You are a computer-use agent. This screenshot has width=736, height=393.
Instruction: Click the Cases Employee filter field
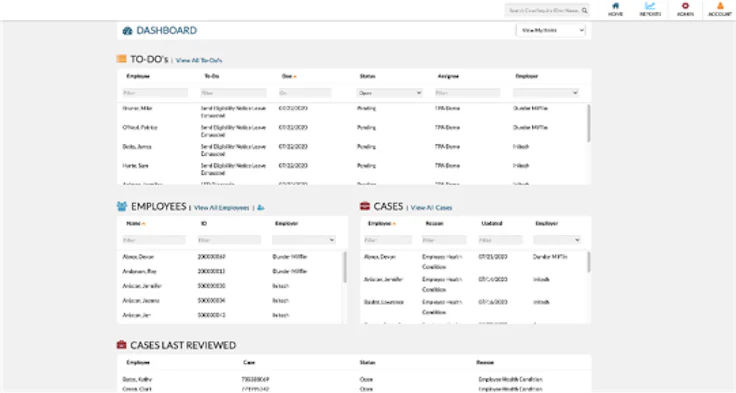(388, 240)
